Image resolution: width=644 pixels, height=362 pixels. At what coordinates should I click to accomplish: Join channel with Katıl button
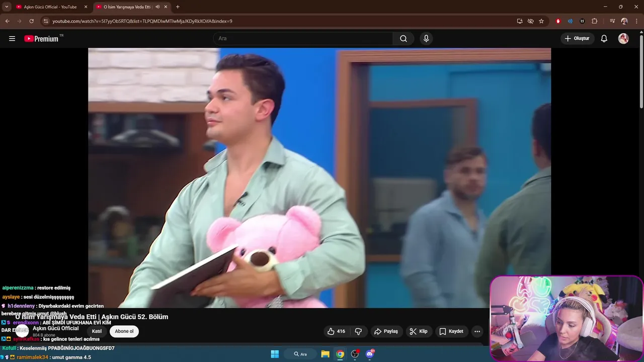(97, 331)
